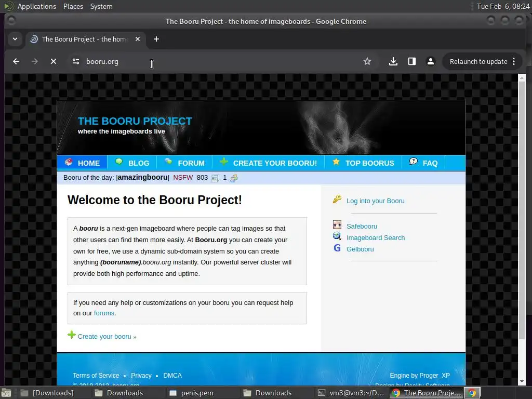Follow the forums link in help text

coord(104,313)
